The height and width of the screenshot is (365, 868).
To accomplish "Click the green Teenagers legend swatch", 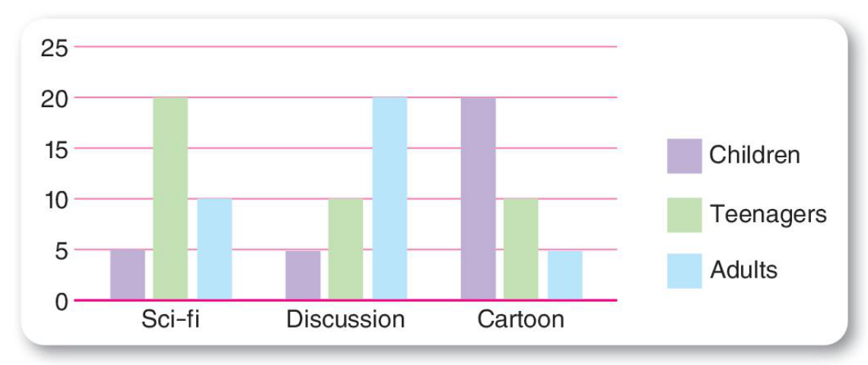I will (x=684, y=214).
